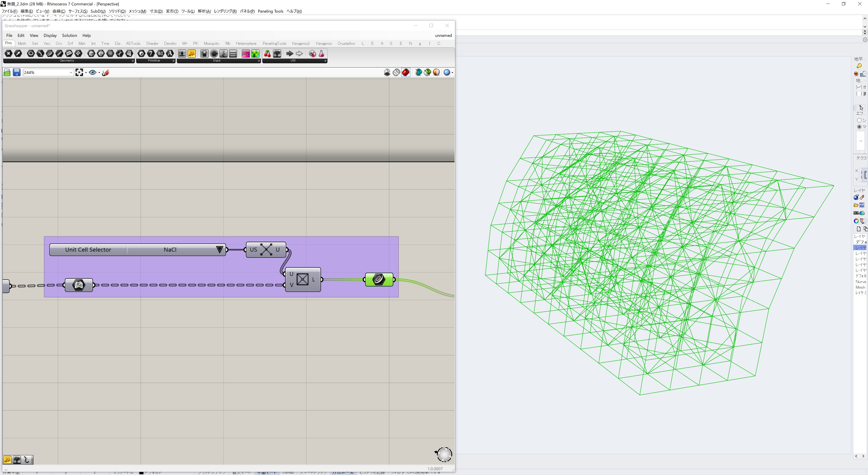
Task: Switch to the PanelingTools tab
Action: coord(274,43)
